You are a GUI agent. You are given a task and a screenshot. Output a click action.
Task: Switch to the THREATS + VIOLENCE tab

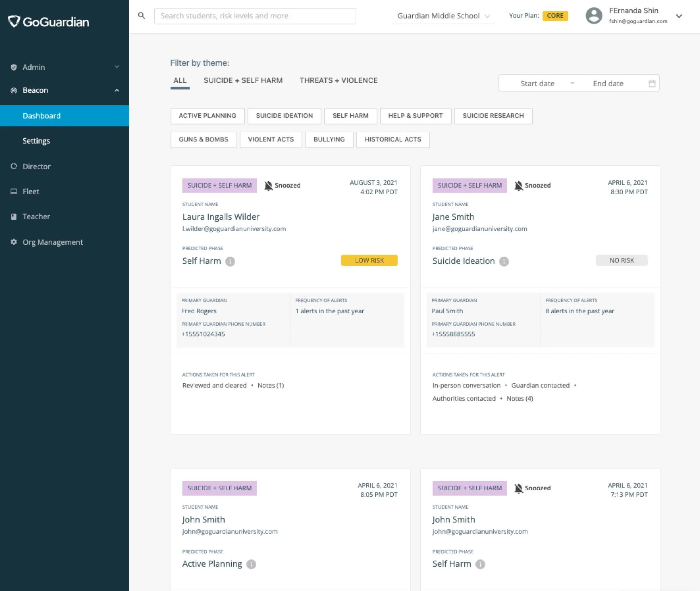338,80
